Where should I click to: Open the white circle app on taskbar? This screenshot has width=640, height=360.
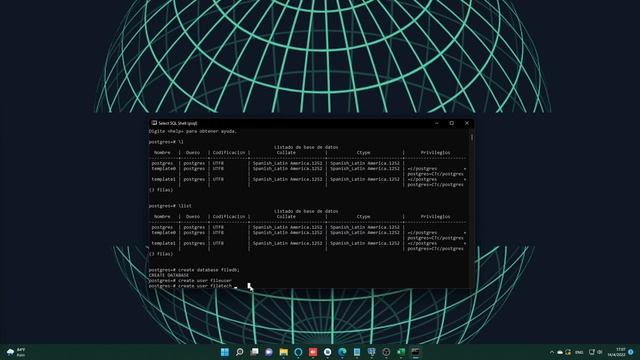point(327,352)
